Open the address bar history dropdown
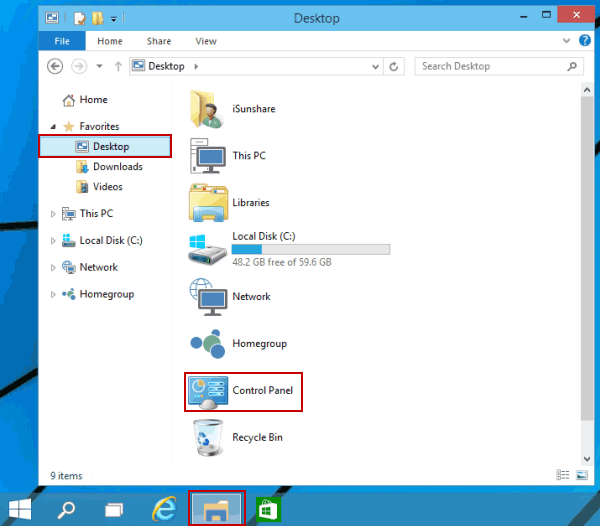The width and height of the screenshot is (600, 526). [x=375, y=67]
